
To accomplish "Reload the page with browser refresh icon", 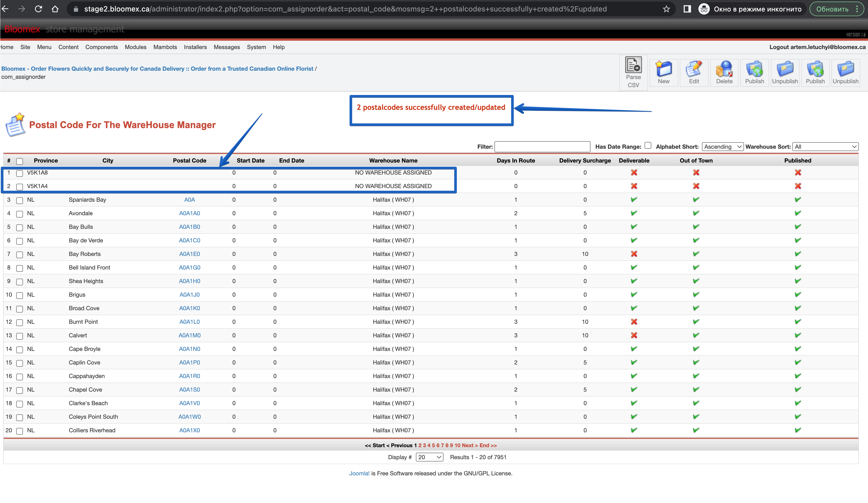I will click(x=39, y=9).
